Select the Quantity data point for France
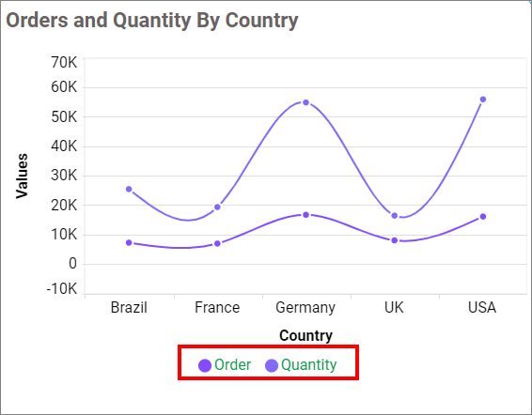This screenshot has height=415, width=532. coord(217,207)
